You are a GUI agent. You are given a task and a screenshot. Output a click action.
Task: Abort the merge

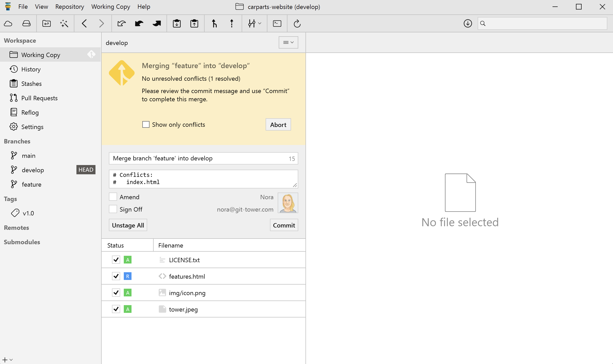pos(278,125)
